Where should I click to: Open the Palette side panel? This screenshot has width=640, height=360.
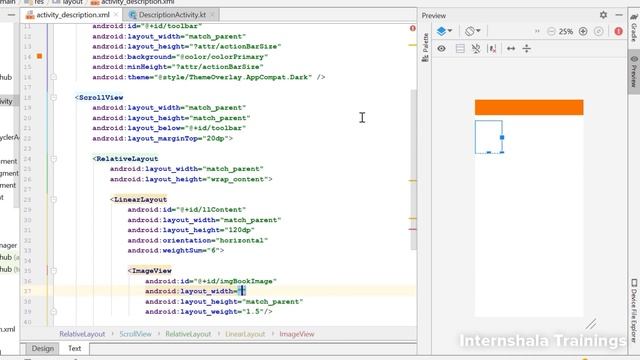pos(425,47)
